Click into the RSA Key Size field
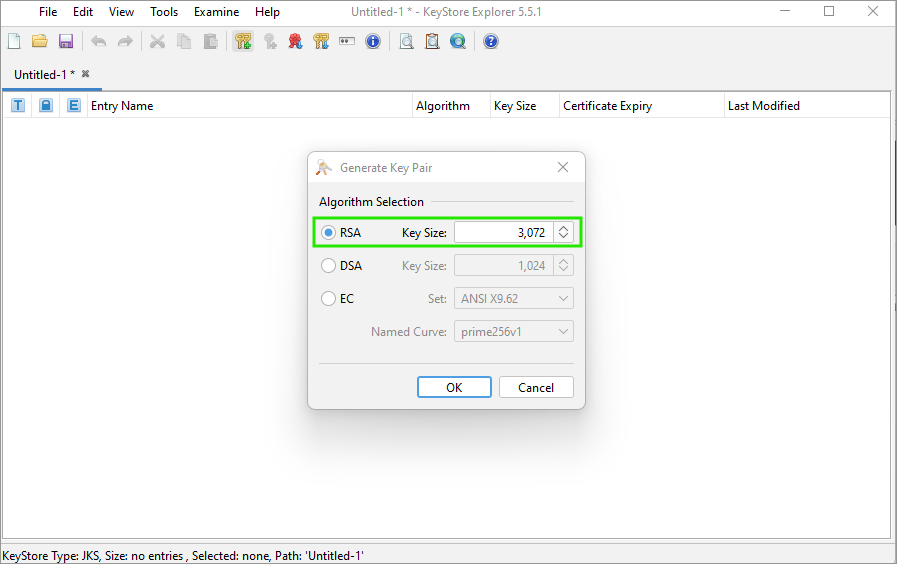 click(503, 233)
